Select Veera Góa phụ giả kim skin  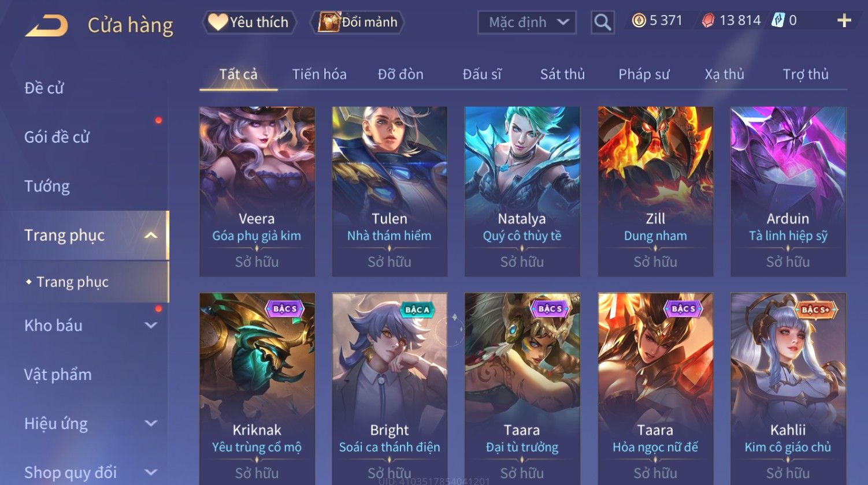(x=257, y=191)
